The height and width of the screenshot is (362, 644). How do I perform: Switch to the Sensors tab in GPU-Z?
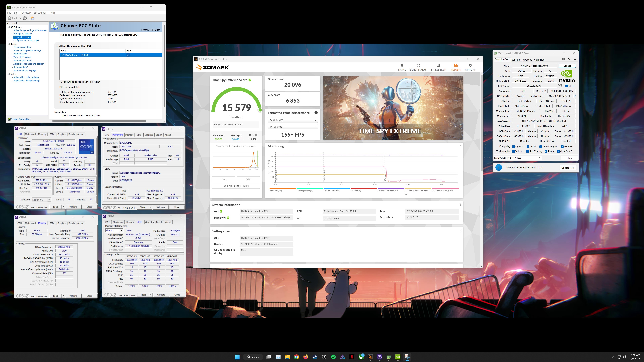click(x=515, y=60)
